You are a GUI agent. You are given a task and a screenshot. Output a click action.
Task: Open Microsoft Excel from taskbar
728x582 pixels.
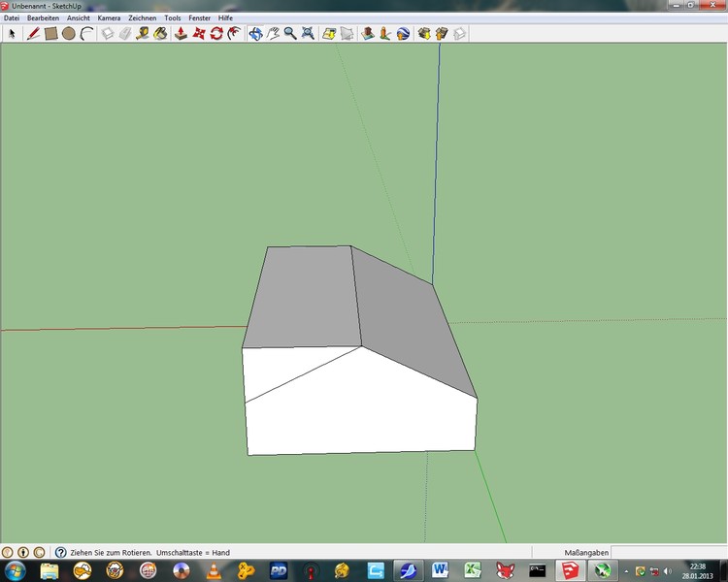[473, 570]
